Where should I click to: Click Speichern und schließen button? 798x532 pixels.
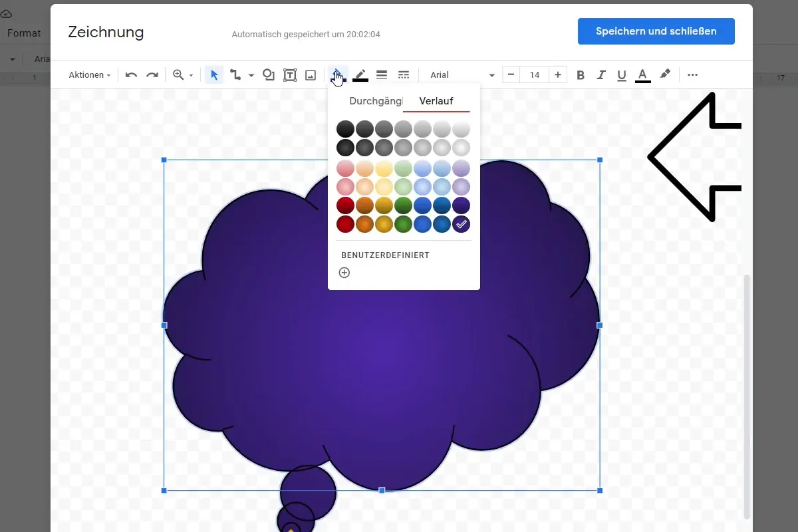tap(656, 31)
